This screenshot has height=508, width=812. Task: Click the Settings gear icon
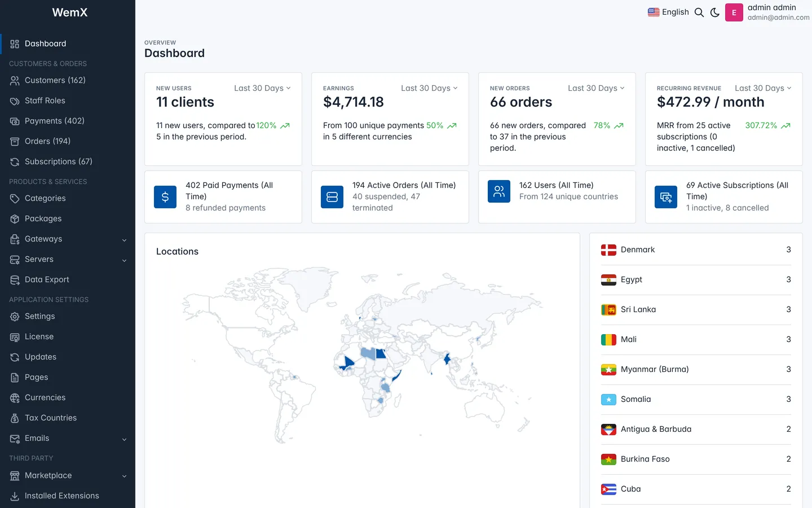tap(15, 317)
